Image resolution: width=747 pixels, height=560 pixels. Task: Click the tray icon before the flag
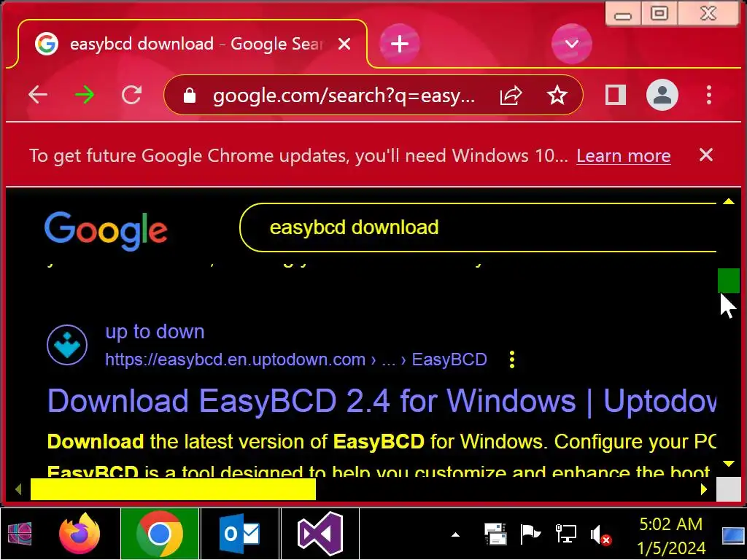(495, 534)
